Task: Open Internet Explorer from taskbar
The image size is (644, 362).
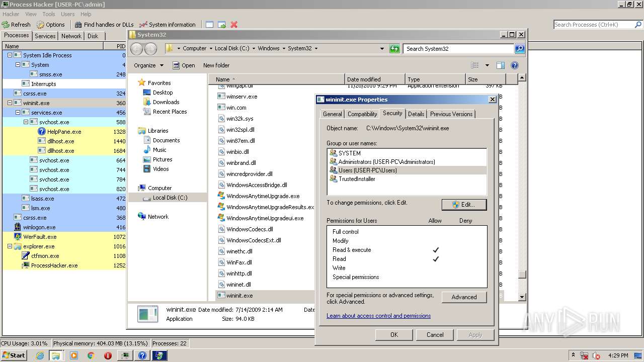Action: [40, 355]
